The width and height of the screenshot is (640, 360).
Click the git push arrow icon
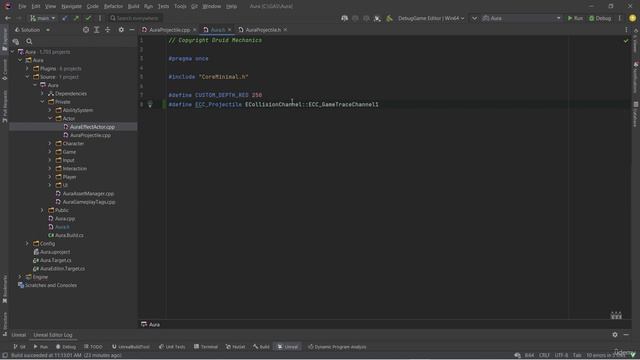[x=76, y=18]
